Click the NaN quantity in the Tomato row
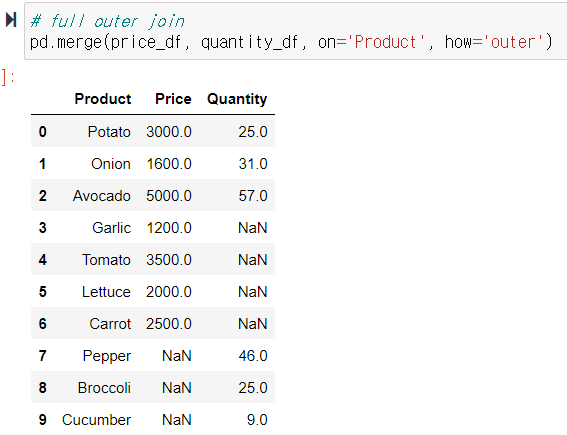This screenshot has width=567, height=435. 252,260
